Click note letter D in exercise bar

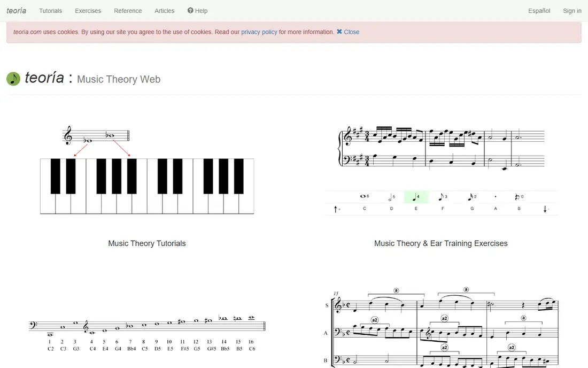[x=391, y=209]
